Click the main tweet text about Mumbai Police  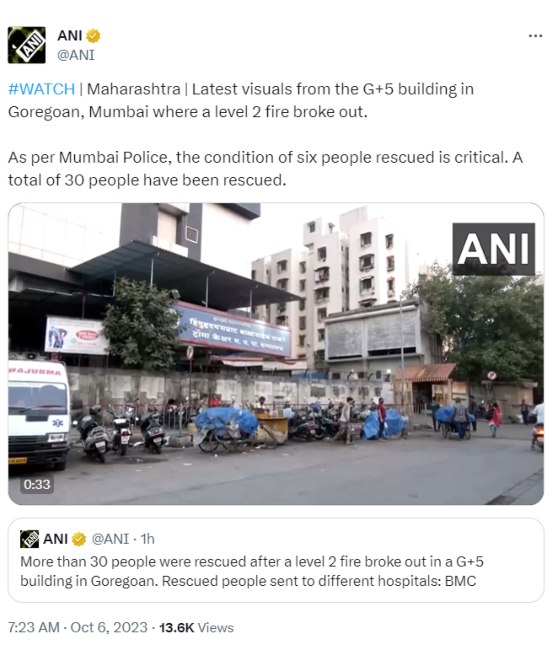tap(265, 169)
